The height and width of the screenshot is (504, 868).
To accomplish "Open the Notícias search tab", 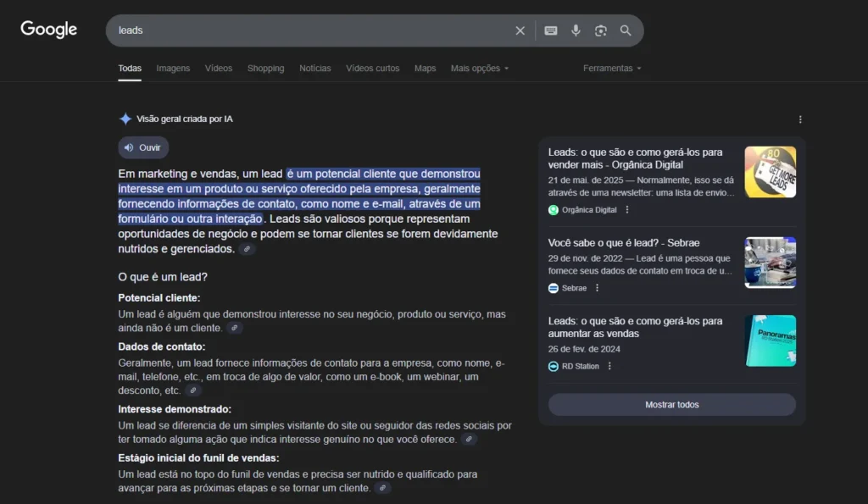I will [x=314, y=68].
